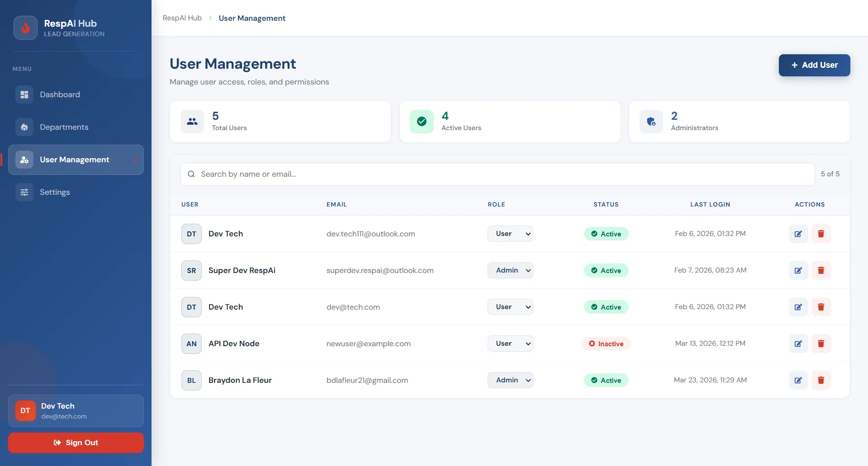The width and height of the screenshot is (868, 466).
Task: Click last login Mar 23, 2026, 11:29 AM
Action: [x=710, y=380]
